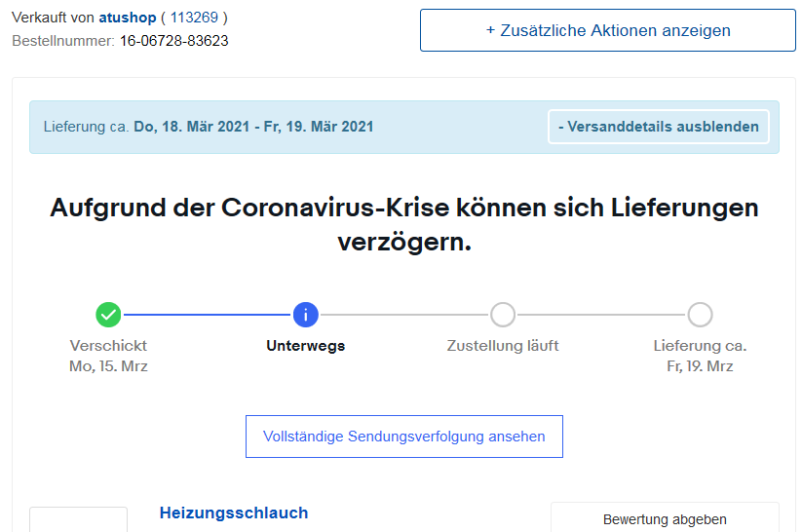The height and width of the screenshot is (532, 802).
Task: Click the Zustellung läuft step label
Action: point(503,346)
